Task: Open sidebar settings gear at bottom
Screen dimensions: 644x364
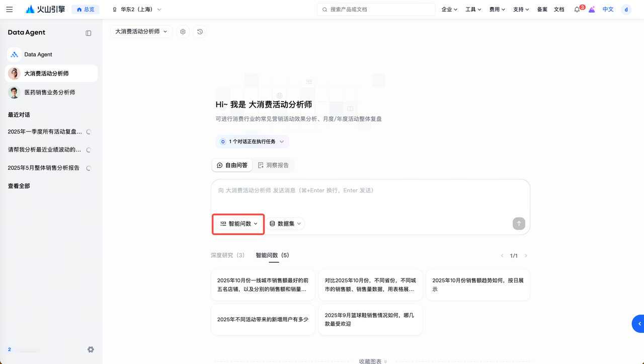Action: 91,349
